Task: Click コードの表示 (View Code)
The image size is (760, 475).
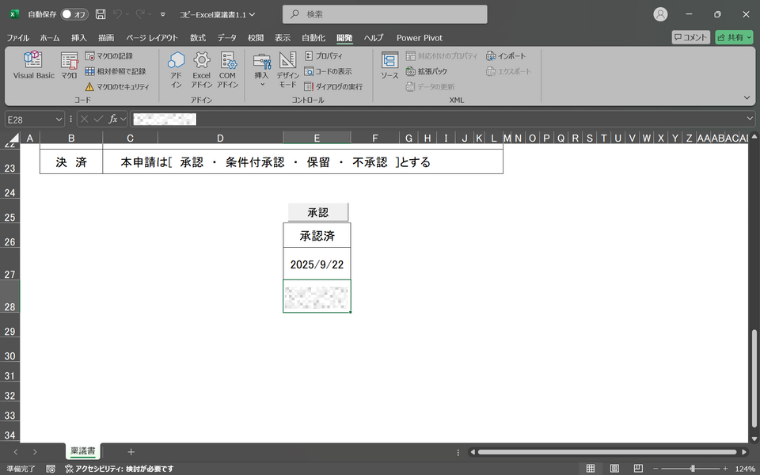Action: 328,72
